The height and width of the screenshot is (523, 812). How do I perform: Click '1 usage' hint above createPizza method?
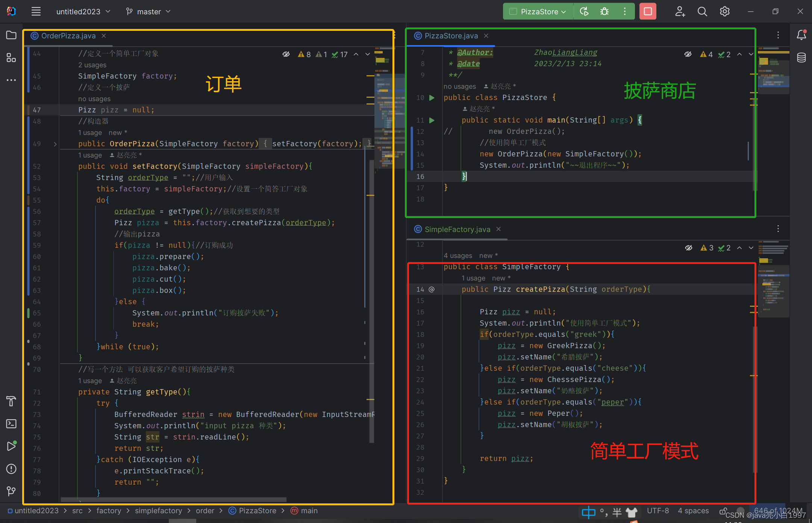(473, 278)
